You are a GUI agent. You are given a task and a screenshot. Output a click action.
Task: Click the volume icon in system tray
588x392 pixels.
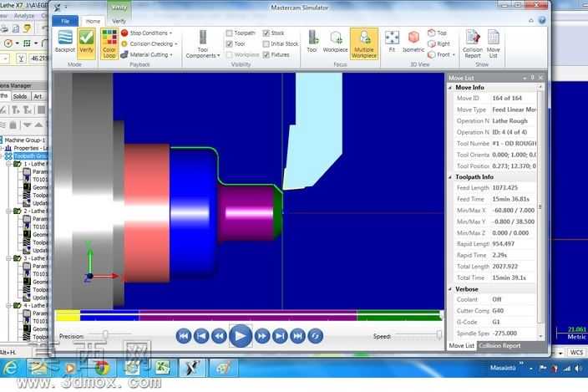pos(579,369)
